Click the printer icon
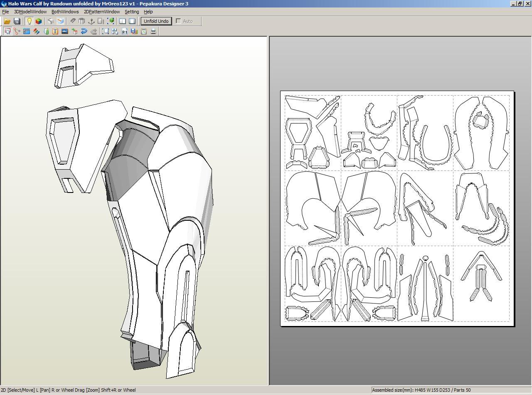 (153, 31)
